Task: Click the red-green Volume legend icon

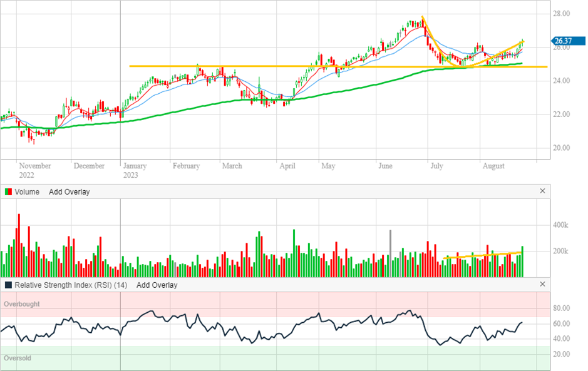Action: 8,192
